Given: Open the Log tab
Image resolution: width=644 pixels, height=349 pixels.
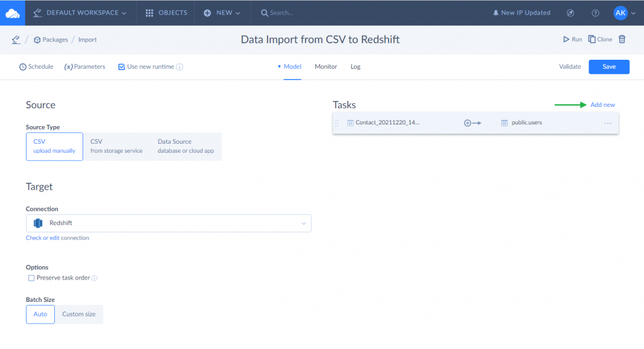Looking at the screenshot, I should pos(355,66).
